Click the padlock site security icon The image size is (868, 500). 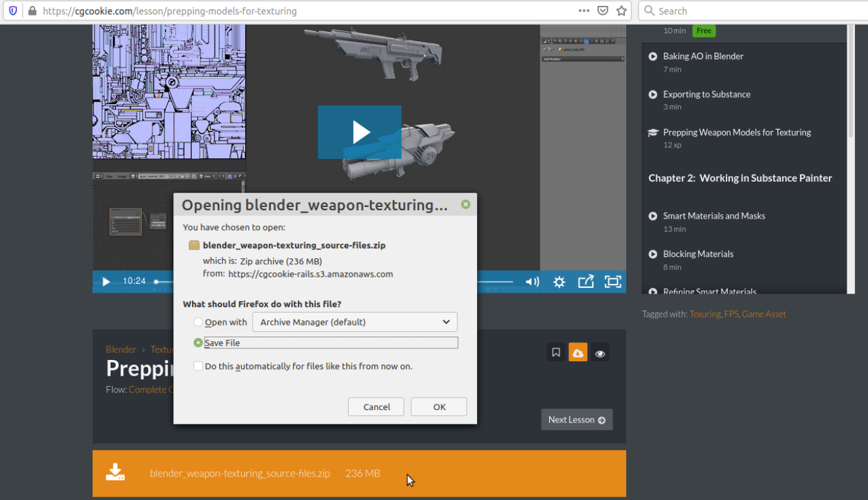(x=32, y=11)
